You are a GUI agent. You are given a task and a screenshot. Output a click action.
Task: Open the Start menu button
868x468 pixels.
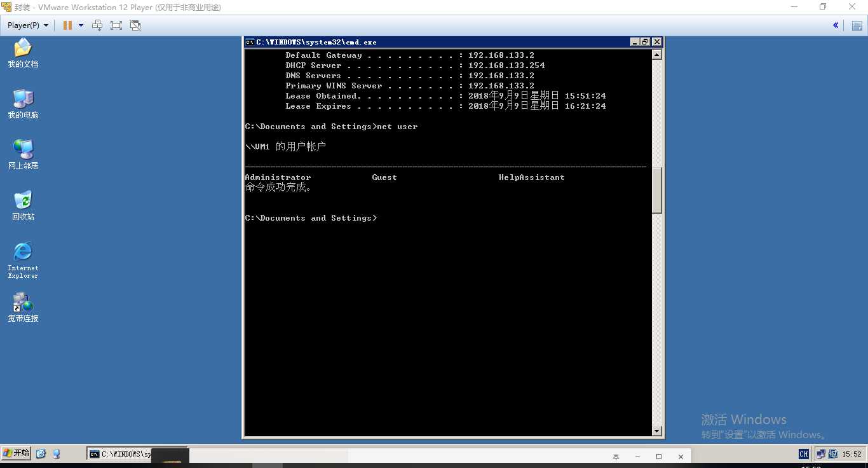point(16,453)
